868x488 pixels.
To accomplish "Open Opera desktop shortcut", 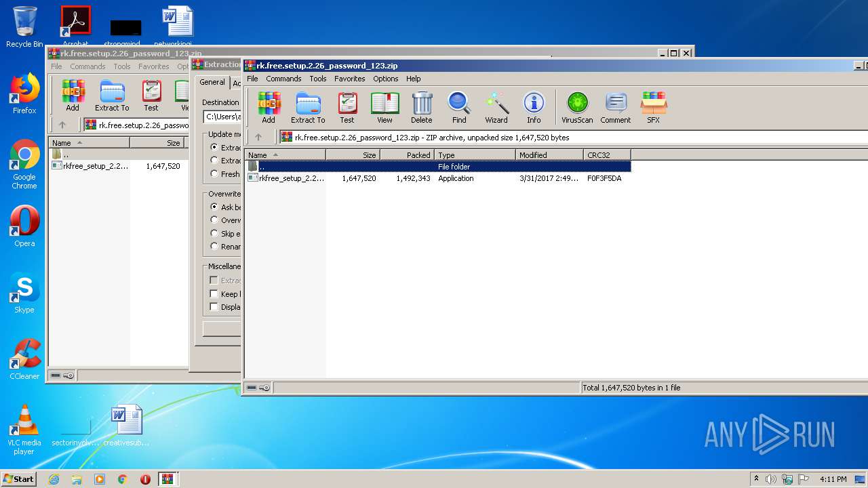I will pyautogui.click(x=24, y=226).
